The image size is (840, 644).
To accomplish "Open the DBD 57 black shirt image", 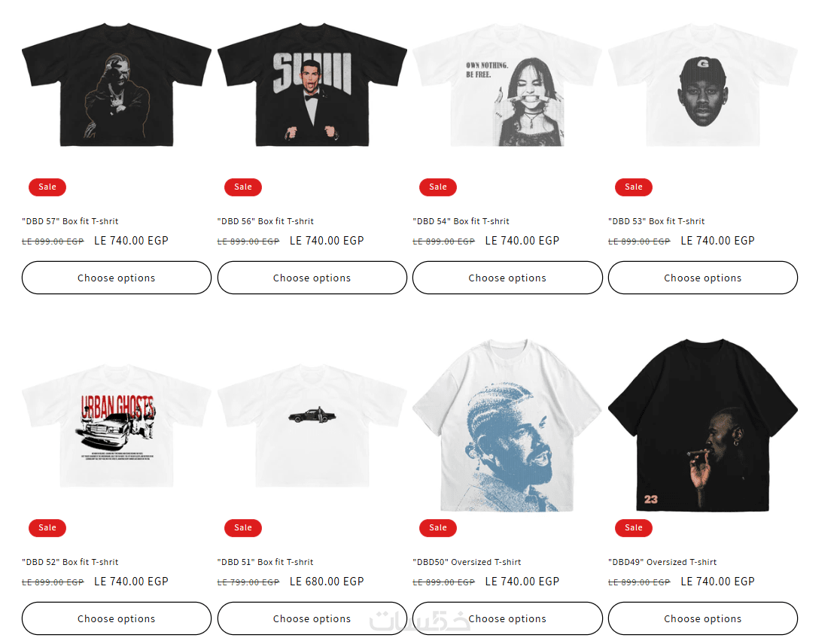I will 116,84.
